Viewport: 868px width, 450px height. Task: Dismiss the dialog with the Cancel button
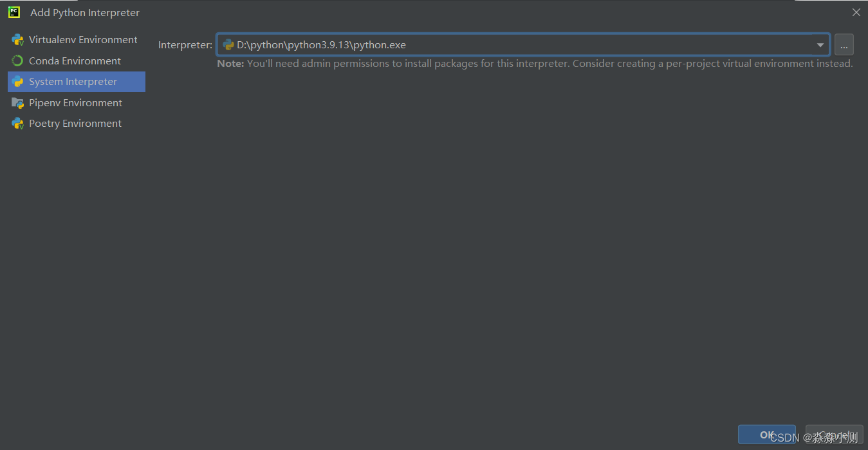click(x=835, y=435)
